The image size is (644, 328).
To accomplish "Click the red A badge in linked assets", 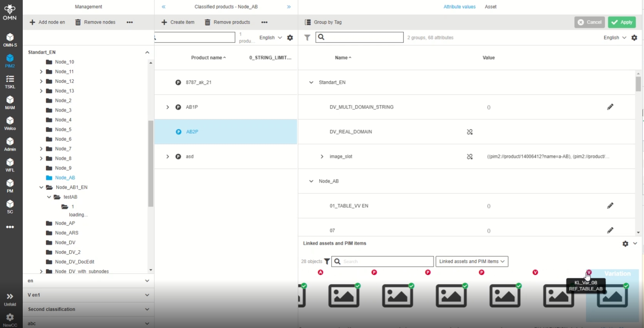I will click(x=320, y=272).
